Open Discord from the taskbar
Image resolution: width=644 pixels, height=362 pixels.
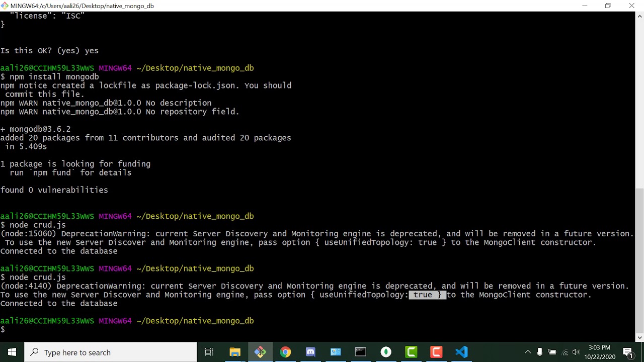click(x=310, y=352)
